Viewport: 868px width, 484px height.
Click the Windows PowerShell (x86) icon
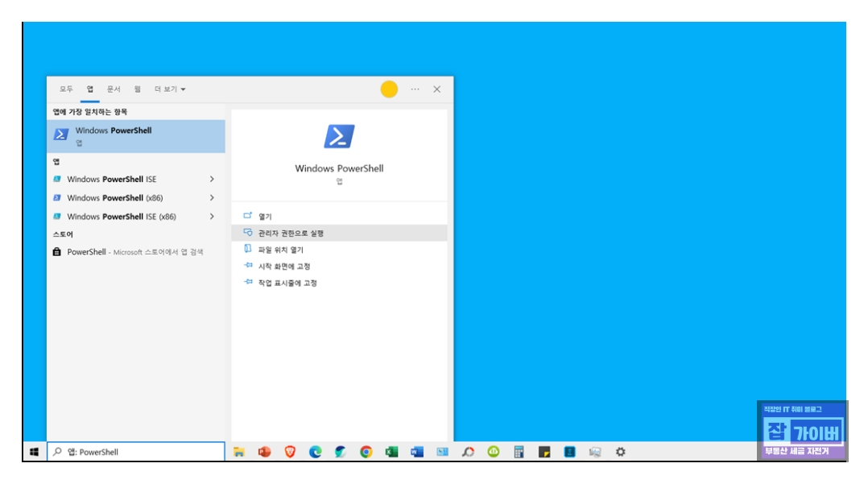(x=57, y=197)
